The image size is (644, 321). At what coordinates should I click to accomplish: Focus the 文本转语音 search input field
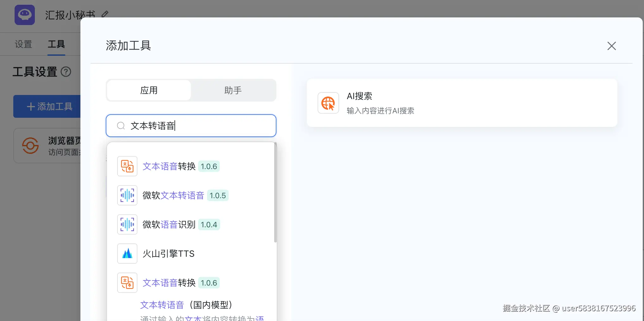click(x=191, y=126)
